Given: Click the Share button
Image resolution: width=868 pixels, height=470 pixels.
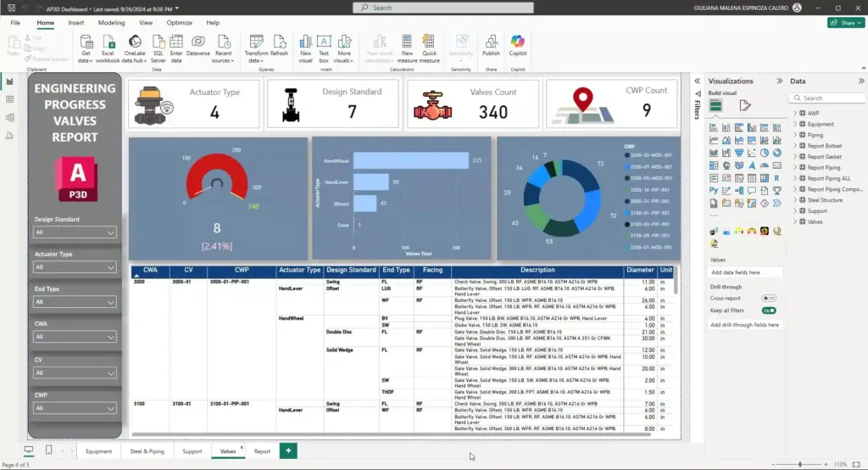Looking at the screenshot, I should (x=846, y=23).
